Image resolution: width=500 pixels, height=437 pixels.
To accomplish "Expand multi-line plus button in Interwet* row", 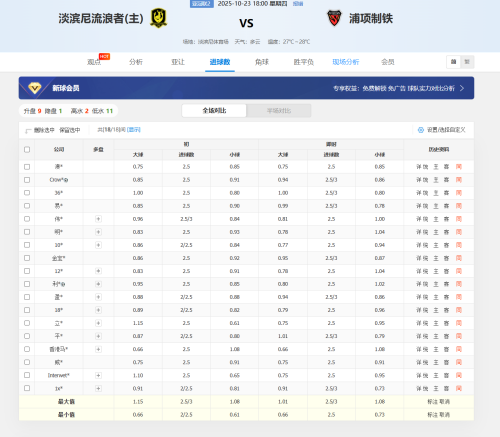I will tap(98, 375).
